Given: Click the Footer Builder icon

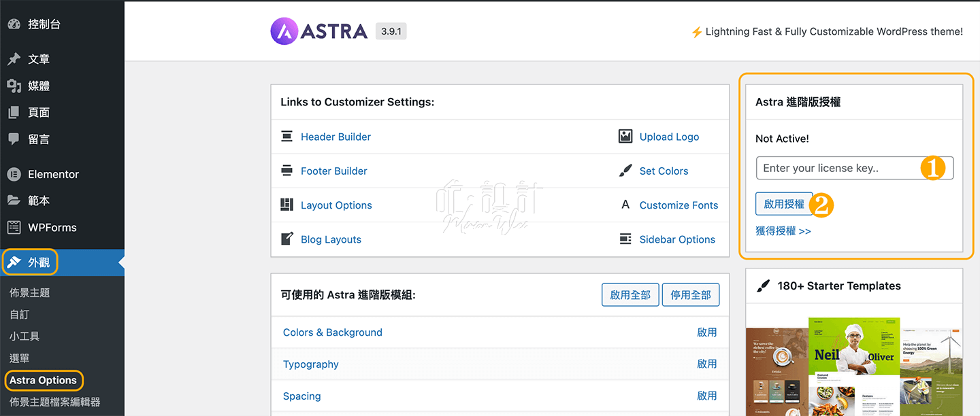Looking at the screenshot, I should [287, 170].
